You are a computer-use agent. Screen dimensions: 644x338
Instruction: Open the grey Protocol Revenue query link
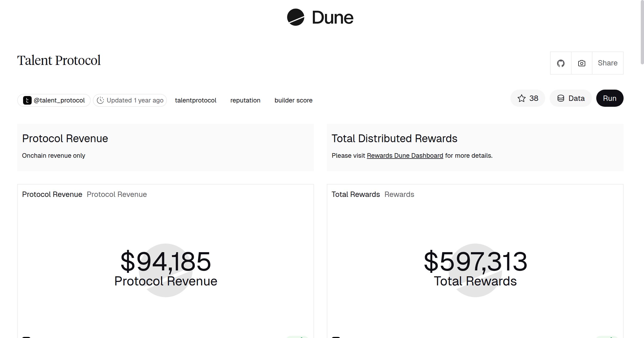[x=116, y=194]
